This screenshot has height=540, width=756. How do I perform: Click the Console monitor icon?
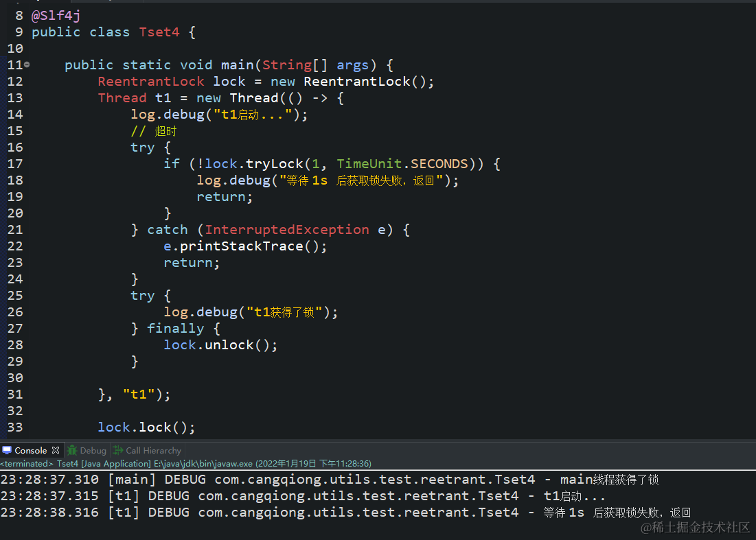pyautogui.click(x=7, y=450)
